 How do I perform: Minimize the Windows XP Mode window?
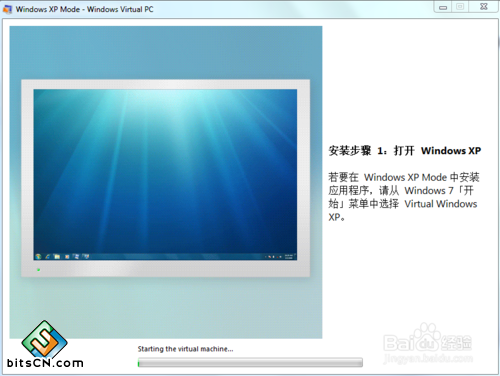[x=443, y=7]
